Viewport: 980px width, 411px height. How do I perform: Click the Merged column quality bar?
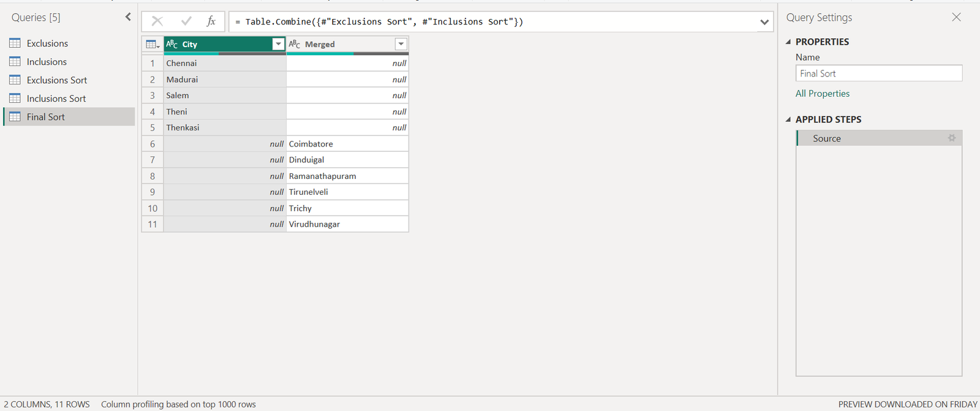coord(347,54)
